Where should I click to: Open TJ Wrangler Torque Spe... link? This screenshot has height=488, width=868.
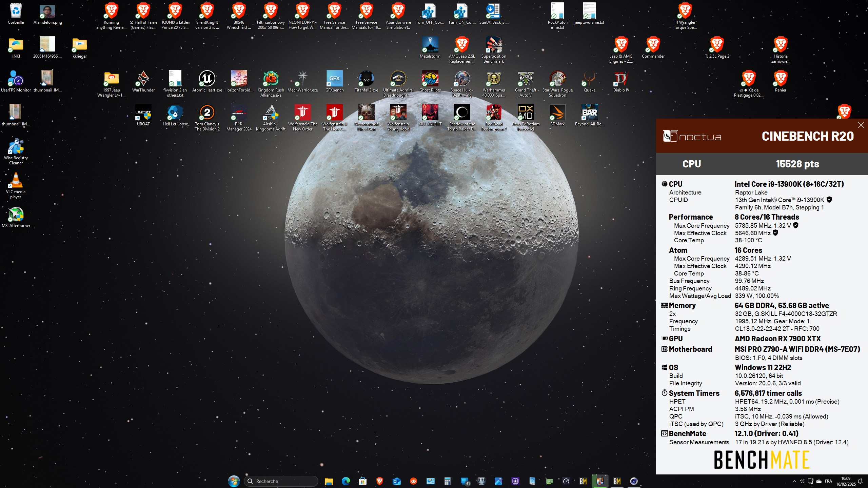point(685,16)
